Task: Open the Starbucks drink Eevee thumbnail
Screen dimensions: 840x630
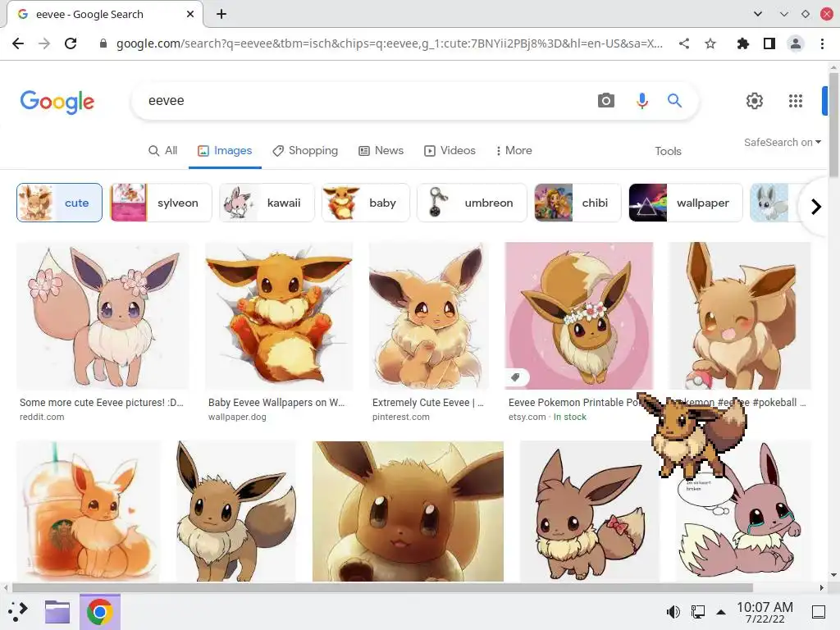Action: click(x=89, y=511)
